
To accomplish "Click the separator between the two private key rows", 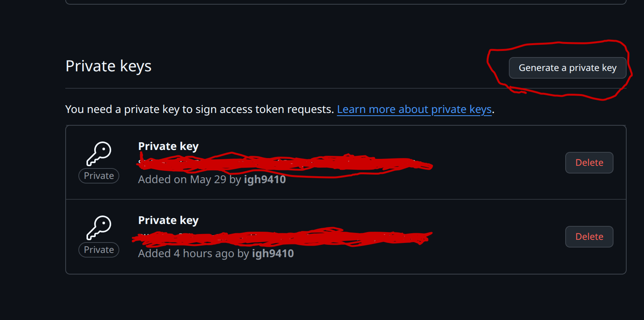I will pyautogui.click(x=346, y=199).
